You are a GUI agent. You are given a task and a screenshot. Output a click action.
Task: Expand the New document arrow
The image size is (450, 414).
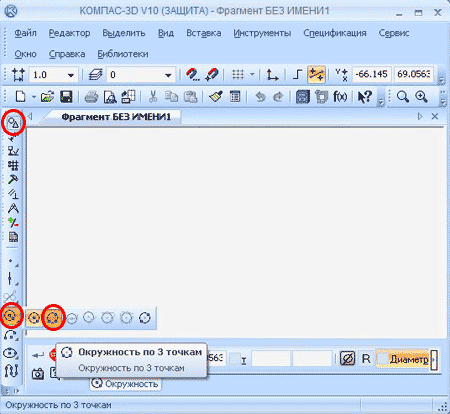(34, 97)
